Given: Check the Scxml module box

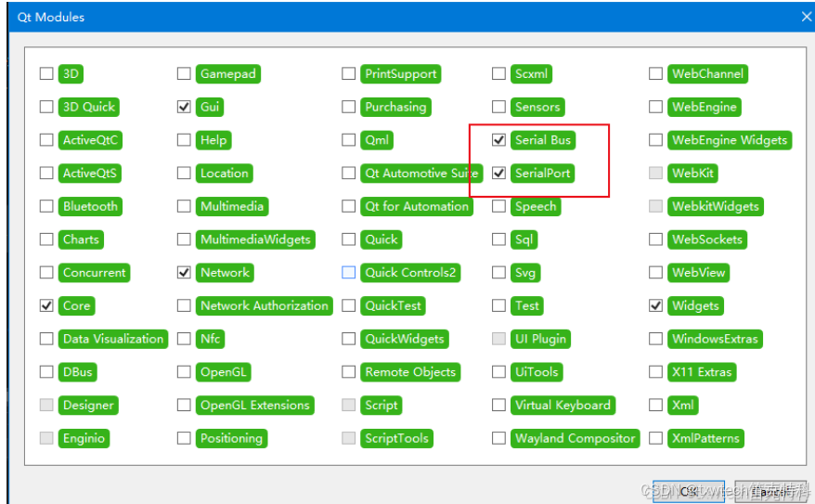Looking at the screenshot, I should tap(499, 73).
